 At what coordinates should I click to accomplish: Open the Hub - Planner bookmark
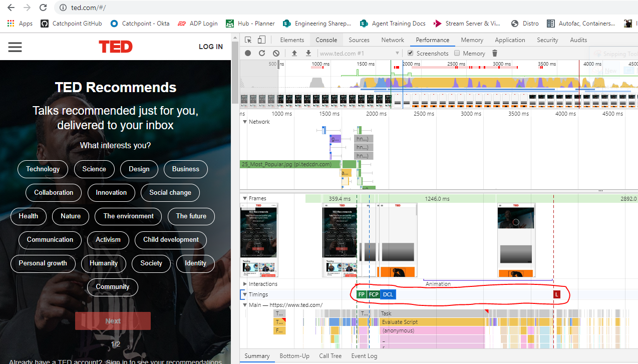pos(250,23)
